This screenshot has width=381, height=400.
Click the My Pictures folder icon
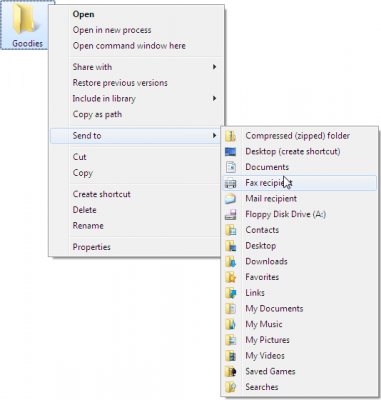[x=230, y=340]
